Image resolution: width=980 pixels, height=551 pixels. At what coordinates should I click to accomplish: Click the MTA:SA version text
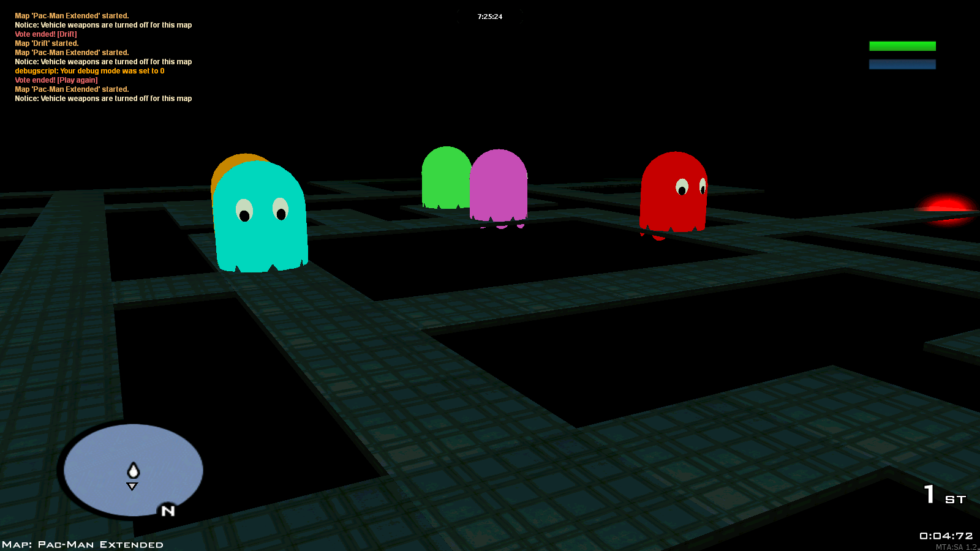pos(957,547)
